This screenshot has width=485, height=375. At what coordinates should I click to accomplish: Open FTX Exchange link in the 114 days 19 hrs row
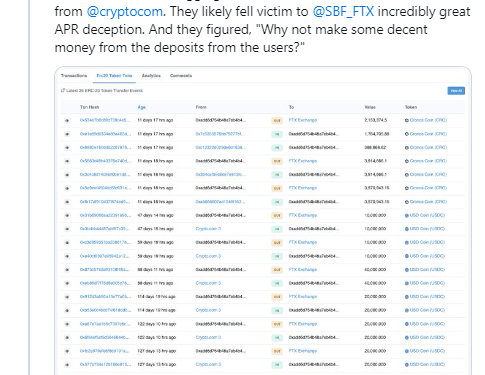[303, 297]
